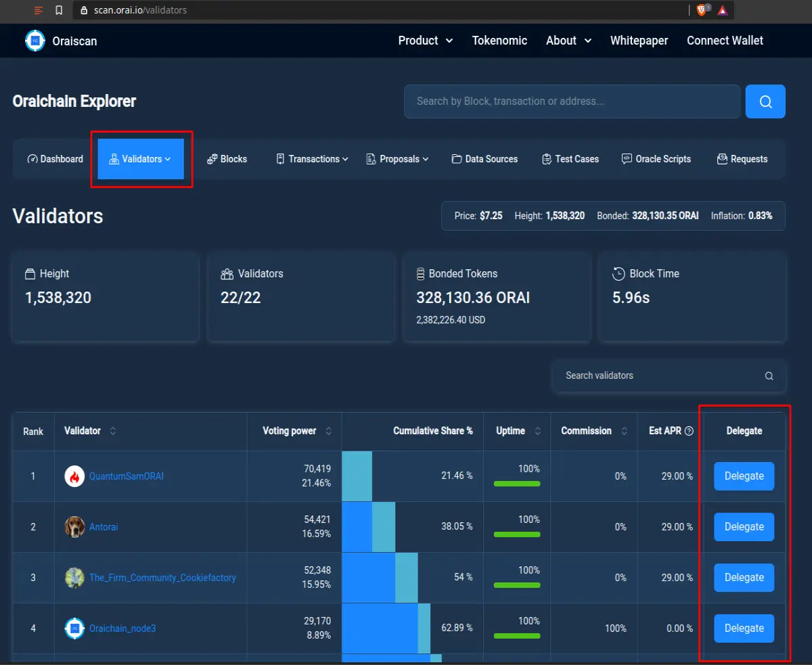Focus the block/transaction search field
The image size is (812, 665).
pyautogui.click(x=572, y=101)
